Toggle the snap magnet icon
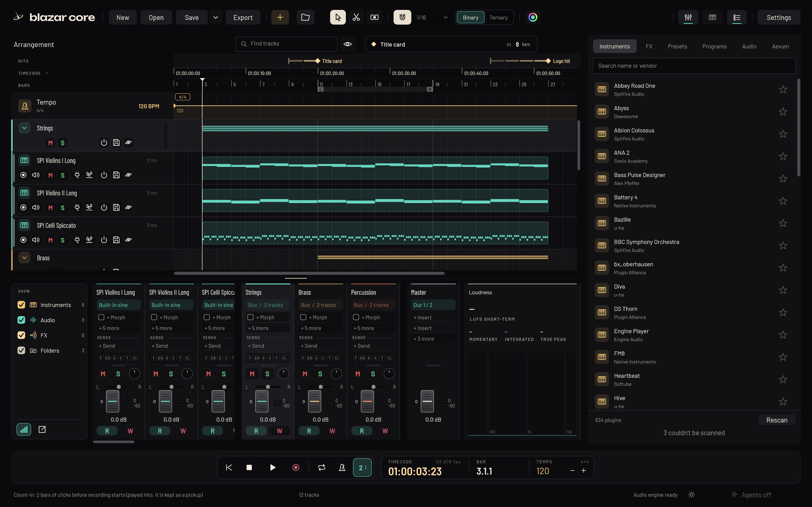 click(x=402, y=17)
